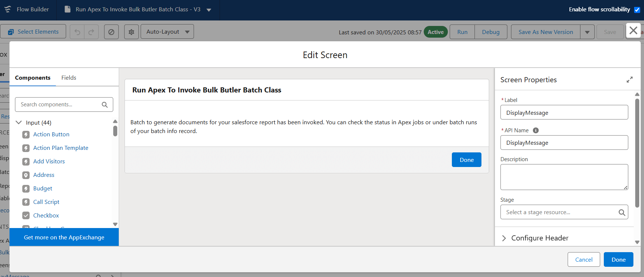Click the Call Script icon
This screenshot has height=277, width=644.
[26, 202]
